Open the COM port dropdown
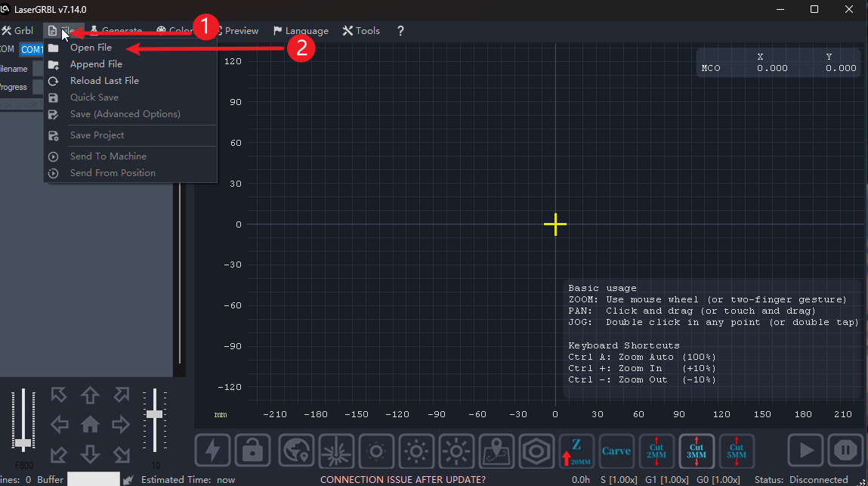The width and height of the screenshot is (868, 486). point(32,49)
